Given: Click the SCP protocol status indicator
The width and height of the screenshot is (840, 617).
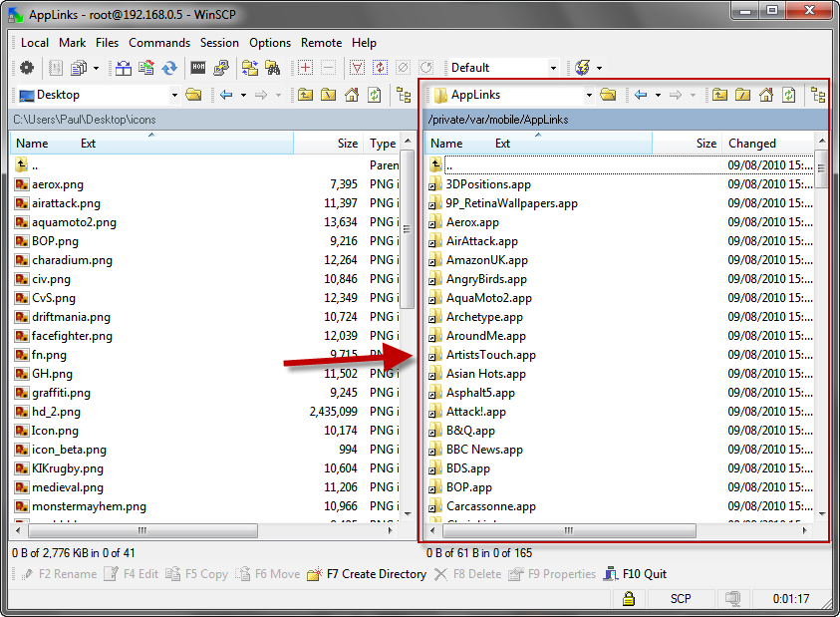Looking at the screenshot, I should (681, 598).
